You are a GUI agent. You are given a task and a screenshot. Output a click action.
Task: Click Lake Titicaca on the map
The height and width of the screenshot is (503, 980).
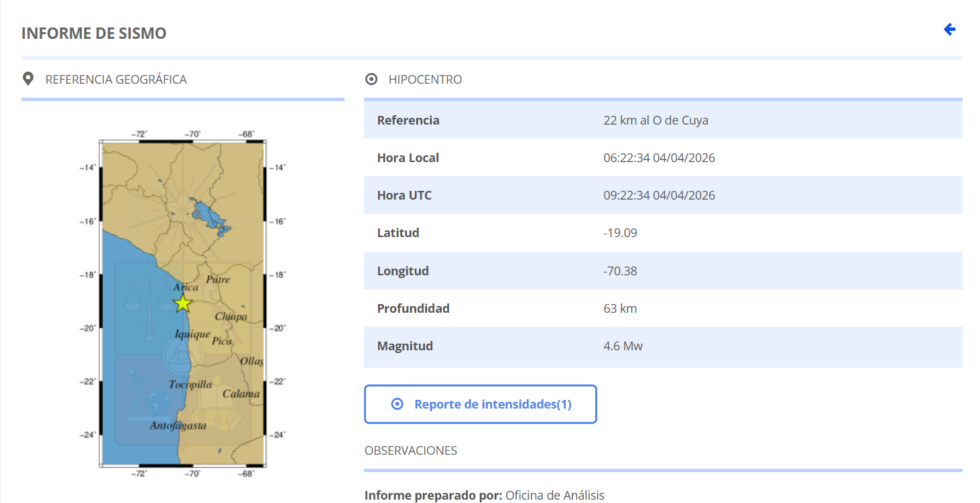pos(208,214)
